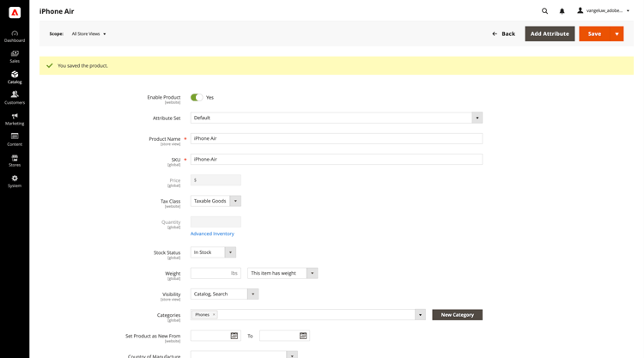Click the disabled Price field
This screenshot has width=644, height=358.
pos(216,180)
